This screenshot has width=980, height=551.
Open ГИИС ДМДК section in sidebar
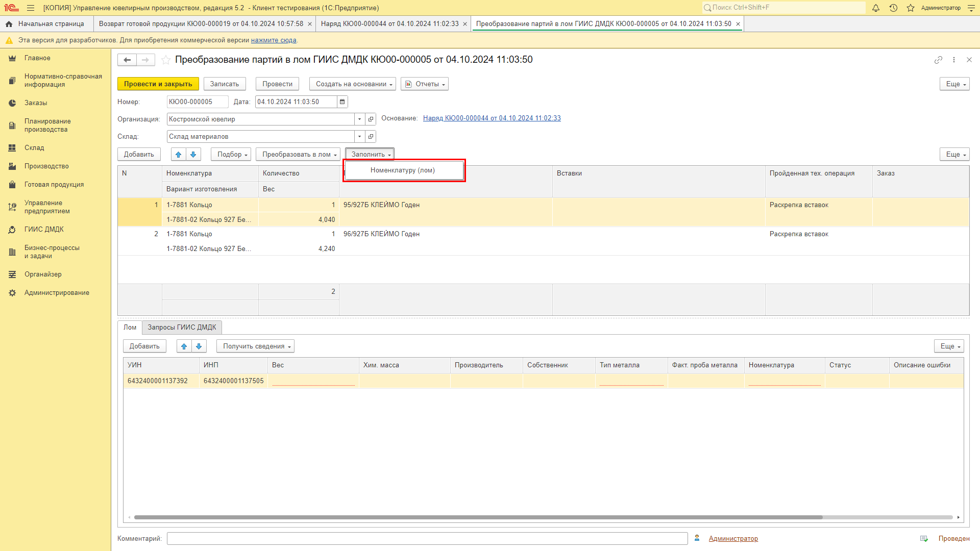[44, 230]
